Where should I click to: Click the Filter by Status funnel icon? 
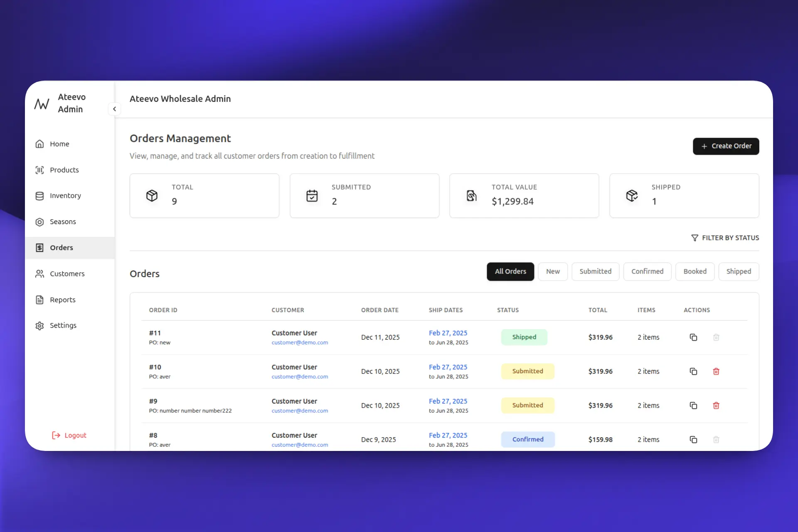695,238
